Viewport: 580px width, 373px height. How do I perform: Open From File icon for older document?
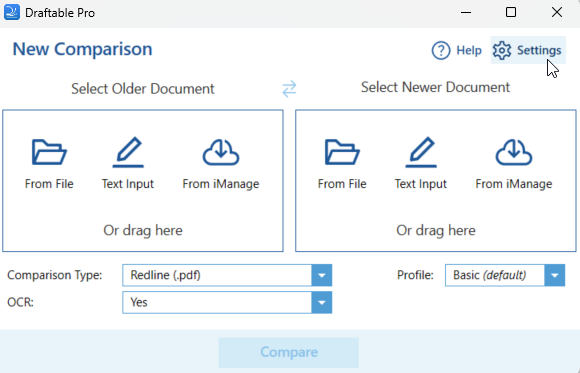click(49, 152)
